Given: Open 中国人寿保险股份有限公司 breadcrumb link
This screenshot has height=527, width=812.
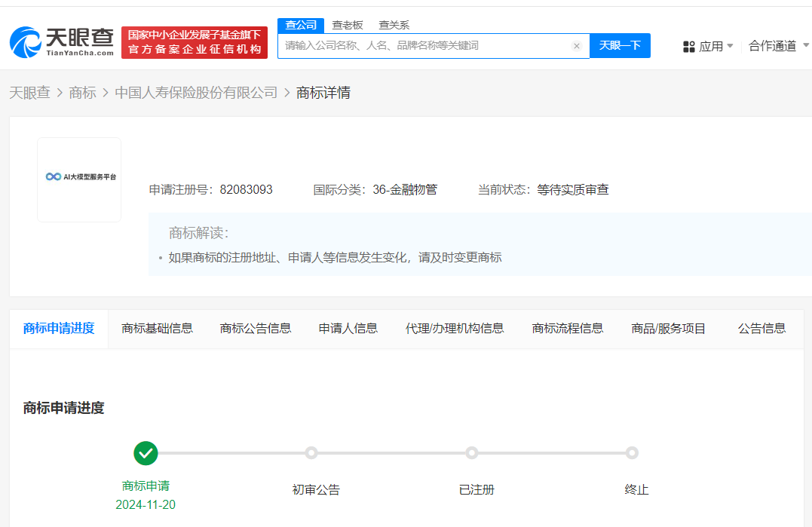Looking at the screenshot, I should (196, 93).
